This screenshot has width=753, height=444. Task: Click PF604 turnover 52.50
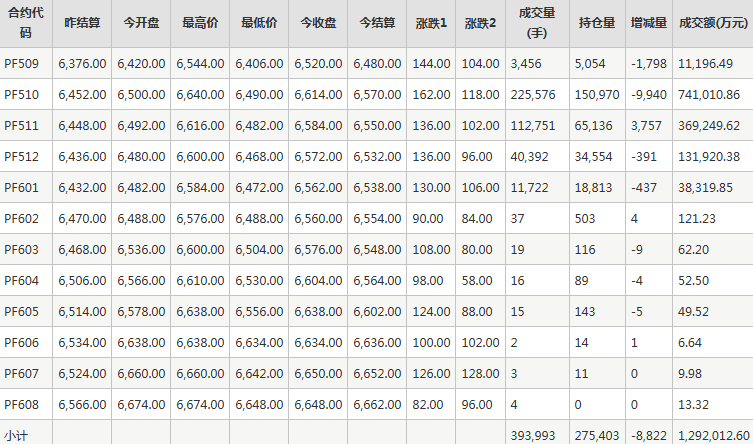click(x=693, y=280)
